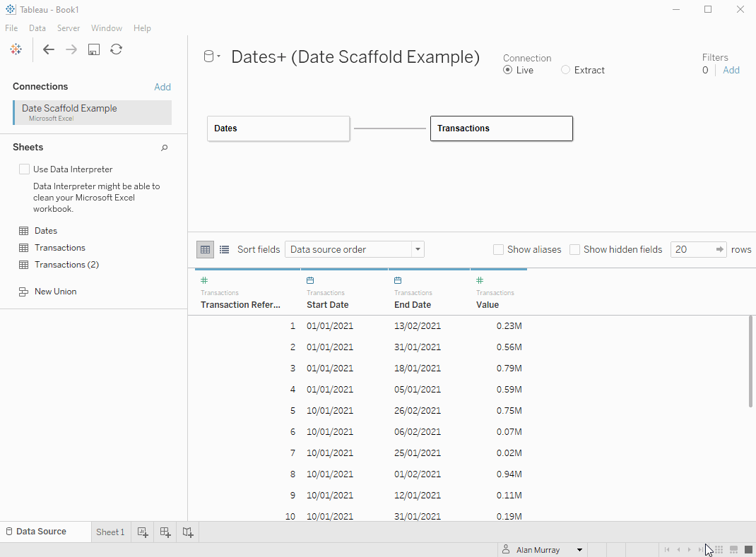Screen dimensions: 756x557
Task: Click the 13/02/2021 end date cell
Action: point(418,325)
